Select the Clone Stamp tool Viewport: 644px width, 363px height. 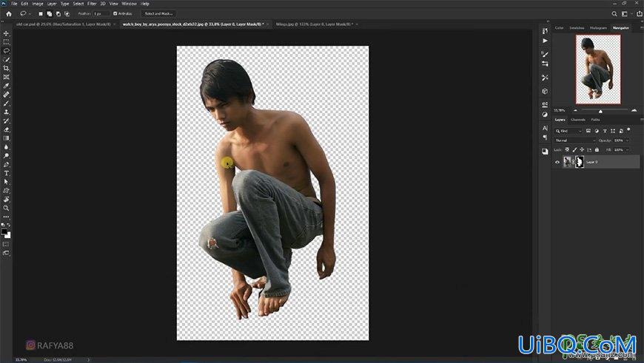[6, 112]
